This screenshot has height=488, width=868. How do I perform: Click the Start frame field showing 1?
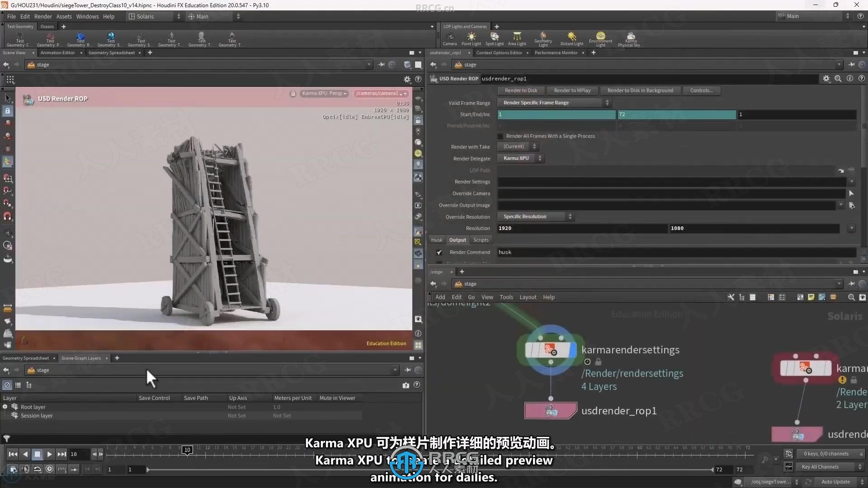tap(557, 114)
